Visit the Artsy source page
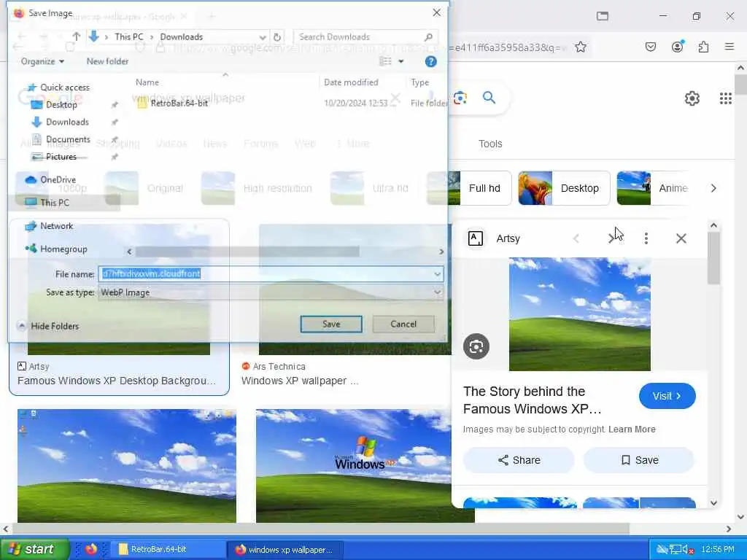The height and width of the screenshot is (560, 747). click(667, 396)
